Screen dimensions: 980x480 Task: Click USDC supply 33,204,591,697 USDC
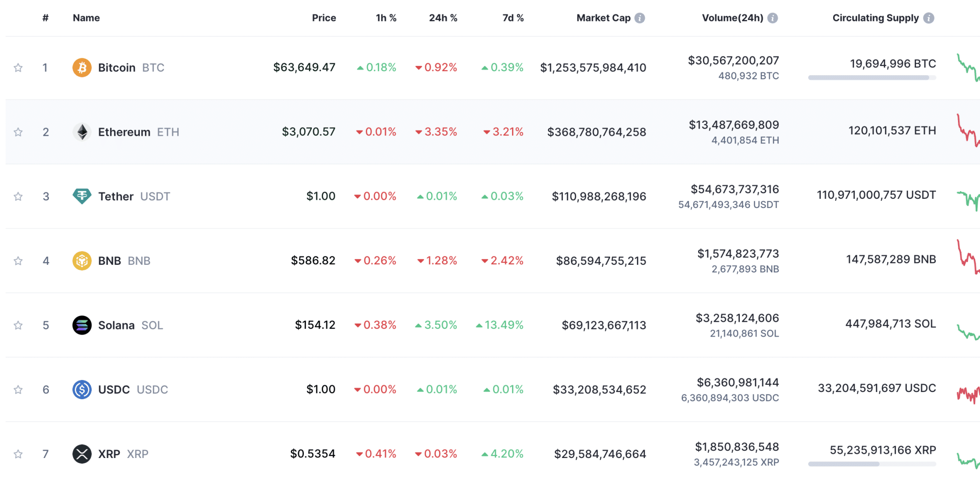[x=877, y=388]
